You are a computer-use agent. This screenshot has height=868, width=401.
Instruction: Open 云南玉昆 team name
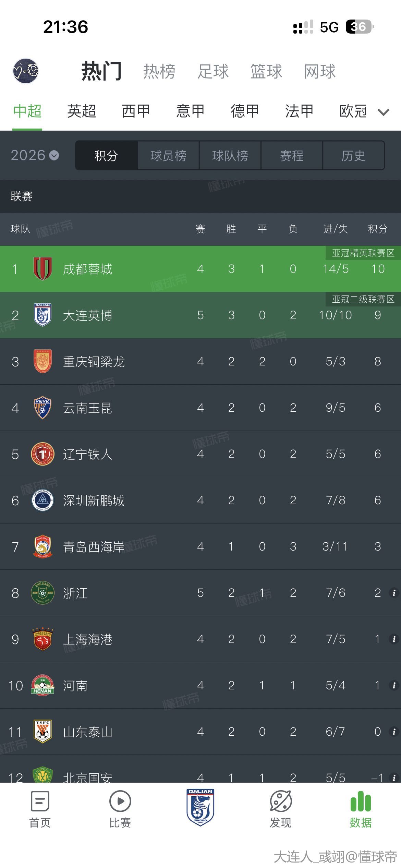87,408
